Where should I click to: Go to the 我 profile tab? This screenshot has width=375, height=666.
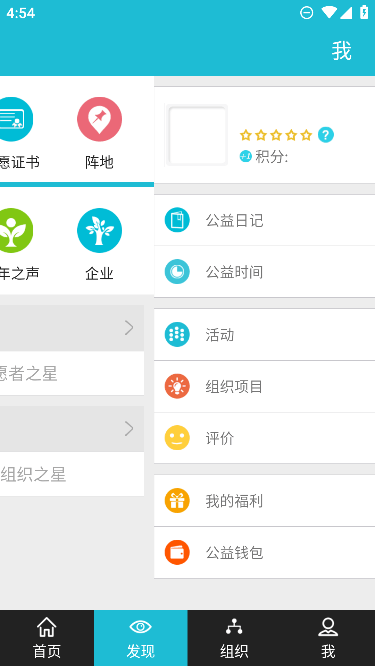tap(328, 638)
